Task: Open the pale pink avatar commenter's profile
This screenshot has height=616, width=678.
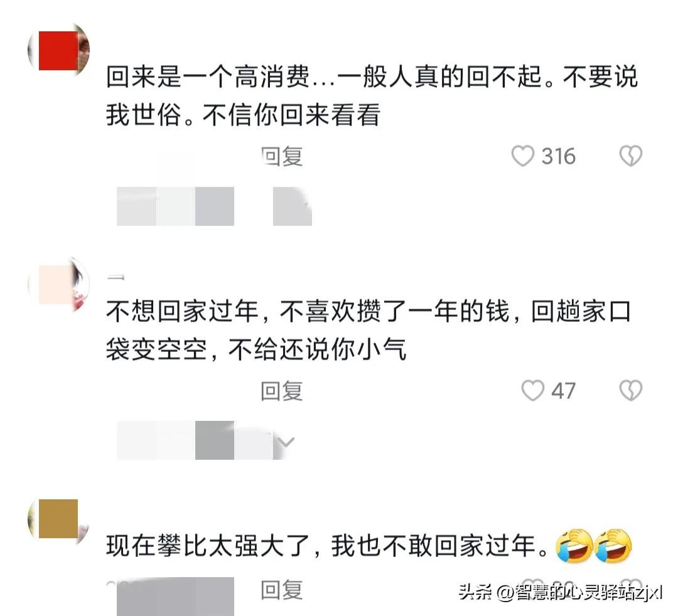Action: [59, 285]
